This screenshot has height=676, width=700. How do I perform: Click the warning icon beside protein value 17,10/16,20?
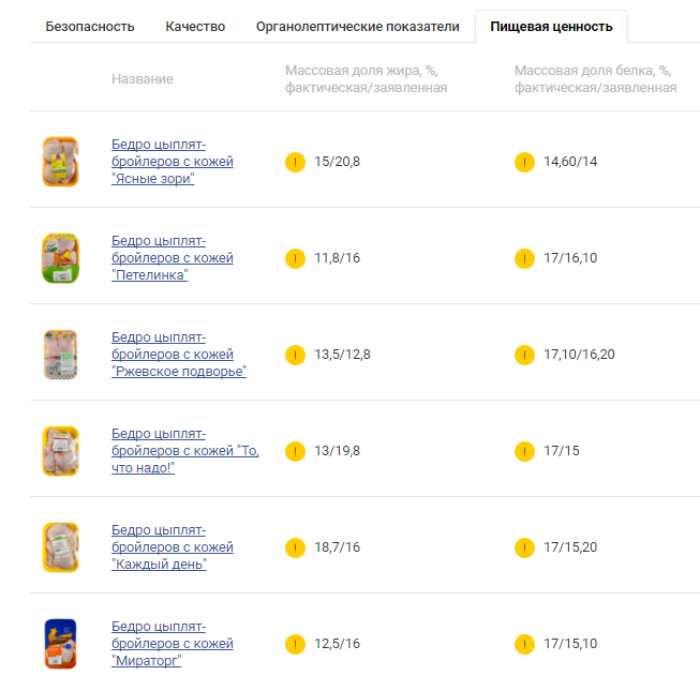[x=525, y=355]
